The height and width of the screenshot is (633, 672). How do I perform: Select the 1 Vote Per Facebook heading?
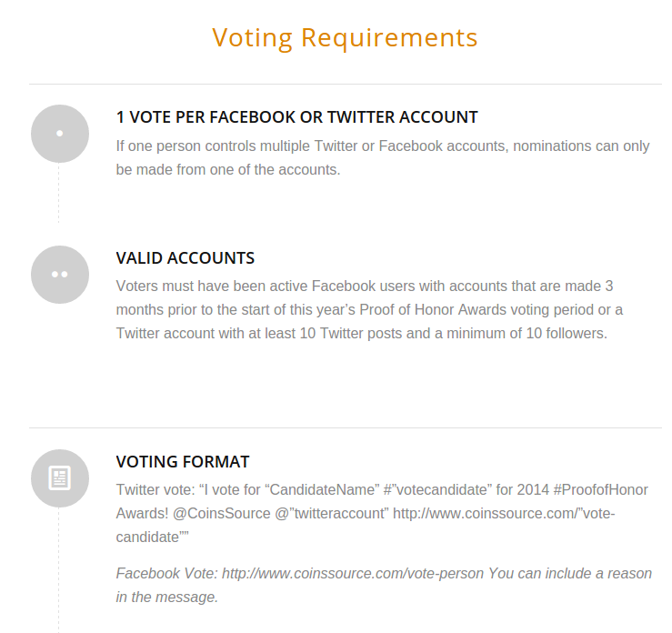(297, 117)
